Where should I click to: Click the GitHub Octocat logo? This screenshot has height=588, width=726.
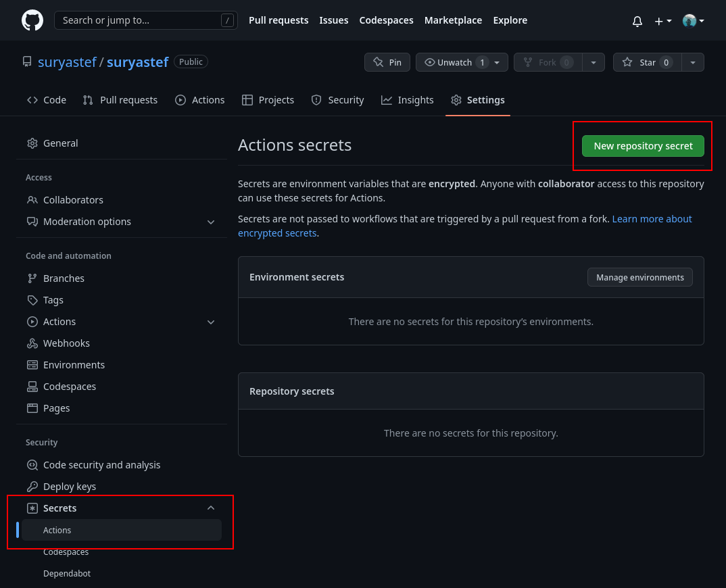tap(32, 20)
